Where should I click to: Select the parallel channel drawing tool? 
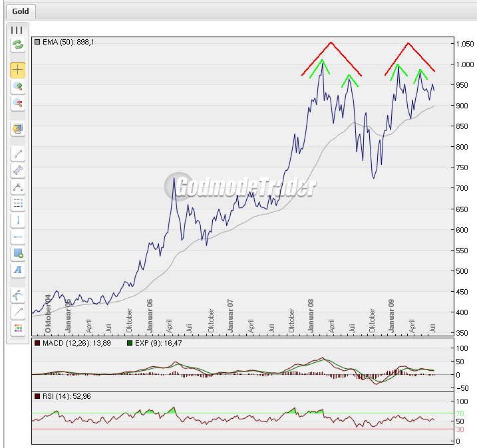click(17, 171)
